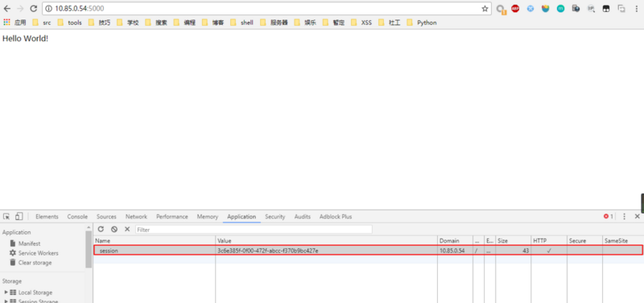Delete selected cookie with the X icon
644x303 pixels.
pos(127,230)
